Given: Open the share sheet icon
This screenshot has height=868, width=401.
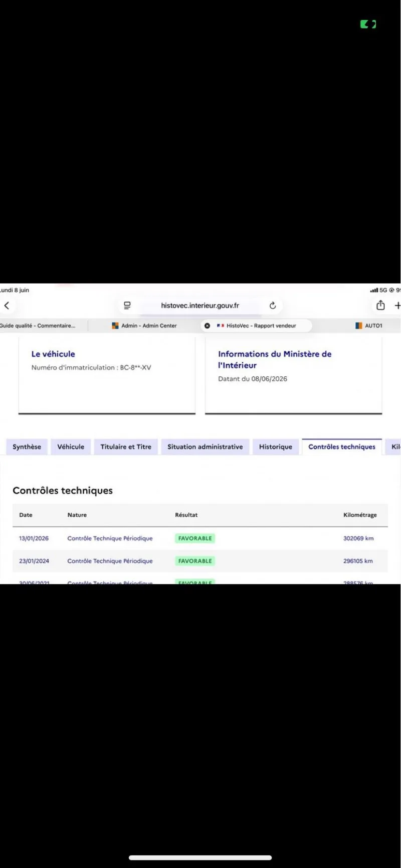Looking at the screenshot, I should [x=380, y=305].
